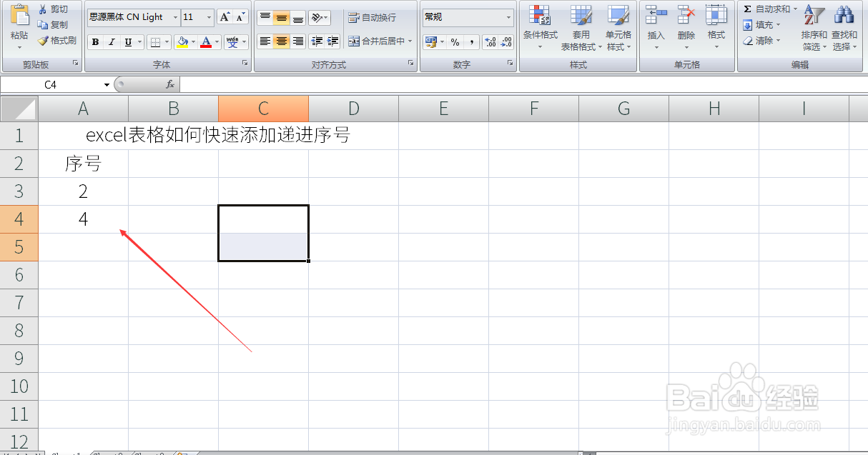This screenshot has width=868, height=455.
Task: Click Fill (填充) button
Action: [x=762, y=25]
